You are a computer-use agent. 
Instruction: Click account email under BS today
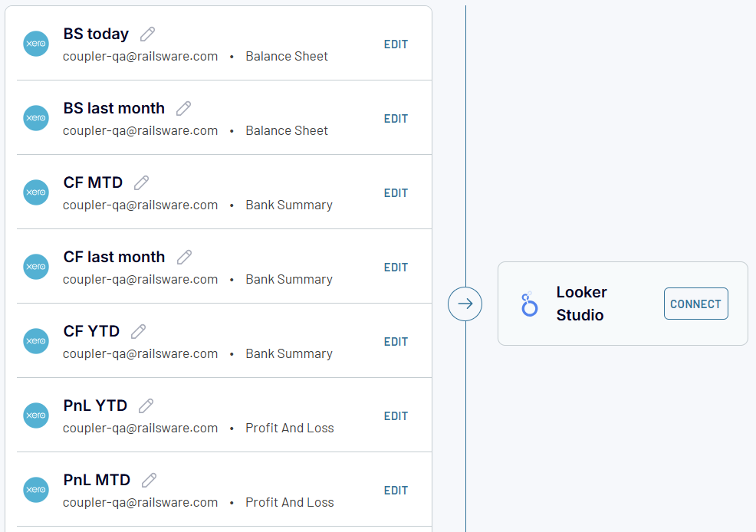tap(140, 57)
